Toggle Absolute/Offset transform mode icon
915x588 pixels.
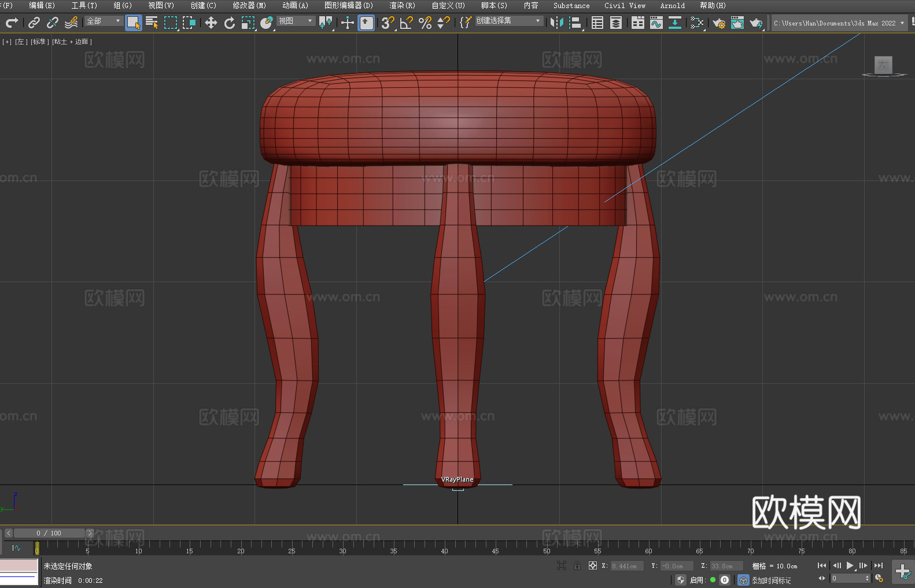(592, 565)
